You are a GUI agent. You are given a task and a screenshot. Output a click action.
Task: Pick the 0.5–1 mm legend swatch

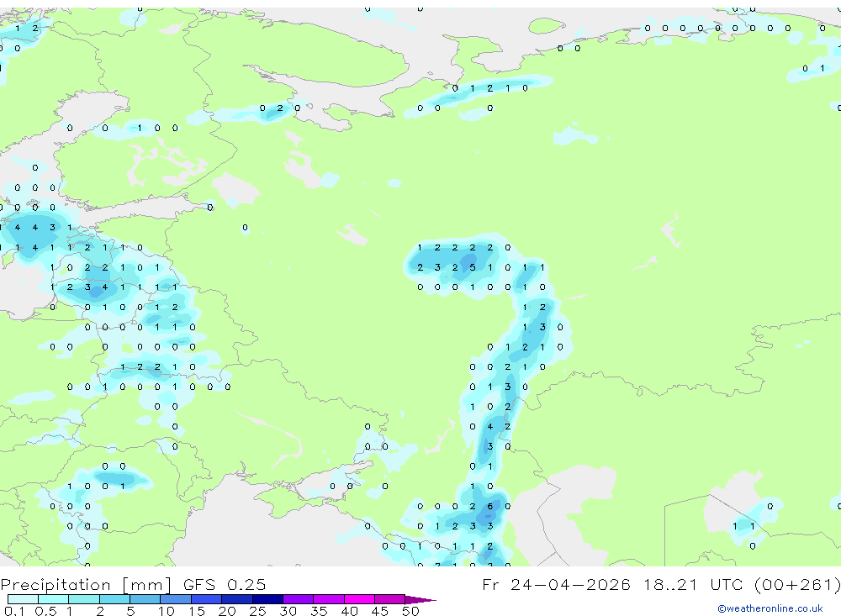click(54, 599)
